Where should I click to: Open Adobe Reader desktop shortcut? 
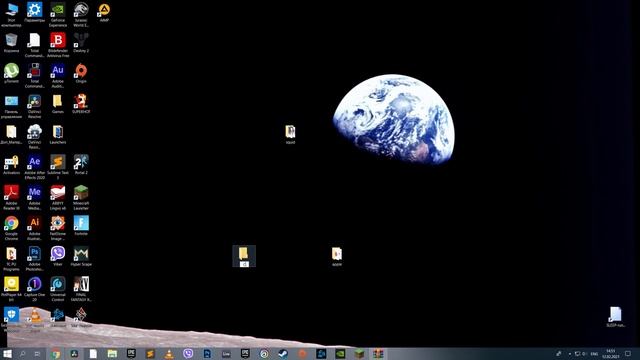[x=11, y=198]
